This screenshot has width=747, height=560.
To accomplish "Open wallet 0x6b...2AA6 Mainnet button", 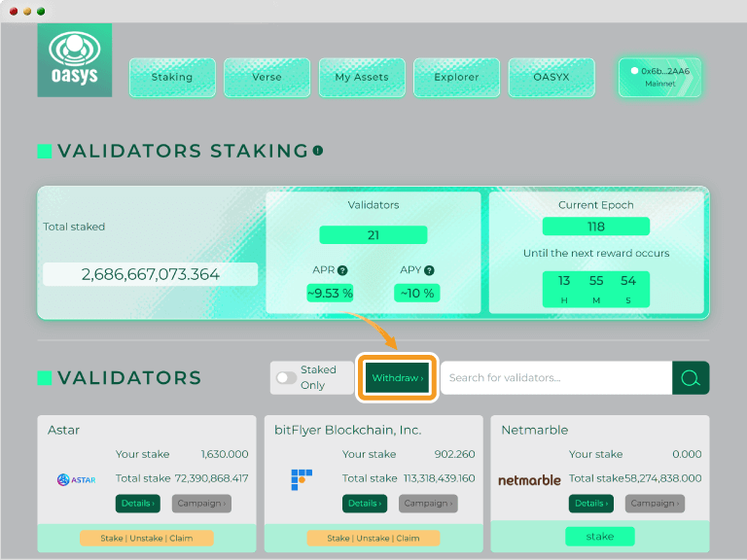I will pos(659,77).
